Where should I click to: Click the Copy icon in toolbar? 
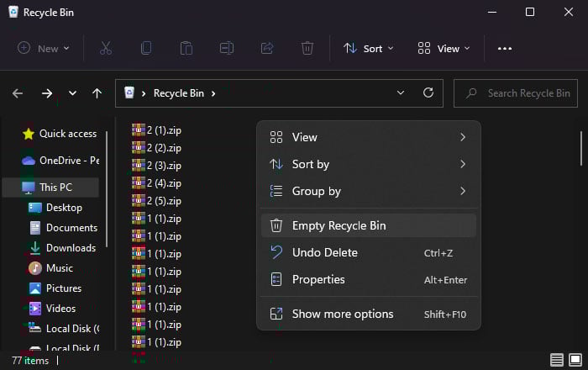click(146, 49)
